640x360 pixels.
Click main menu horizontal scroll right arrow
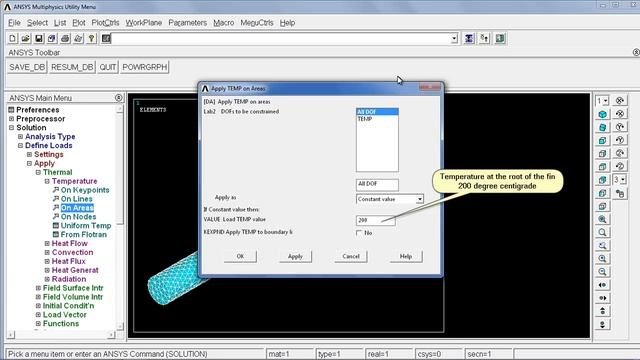[x=111, y=335]
